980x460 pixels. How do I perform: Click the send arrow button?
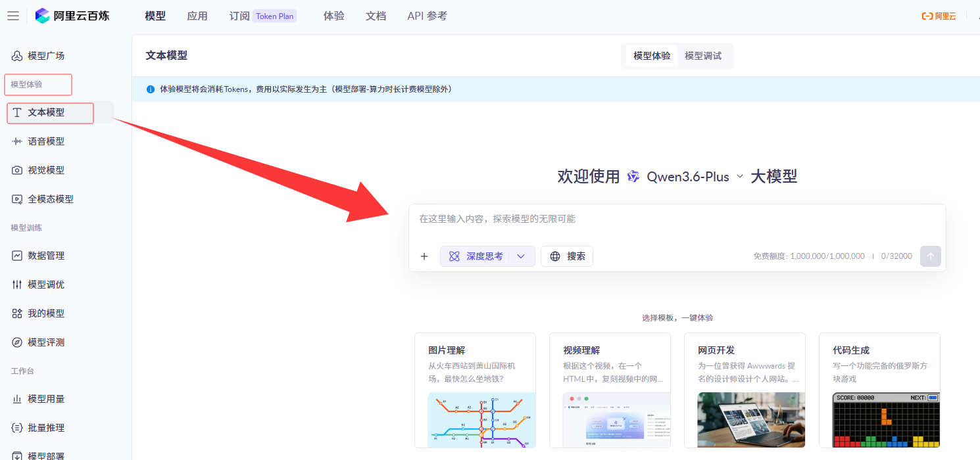(x=931, y=256)
